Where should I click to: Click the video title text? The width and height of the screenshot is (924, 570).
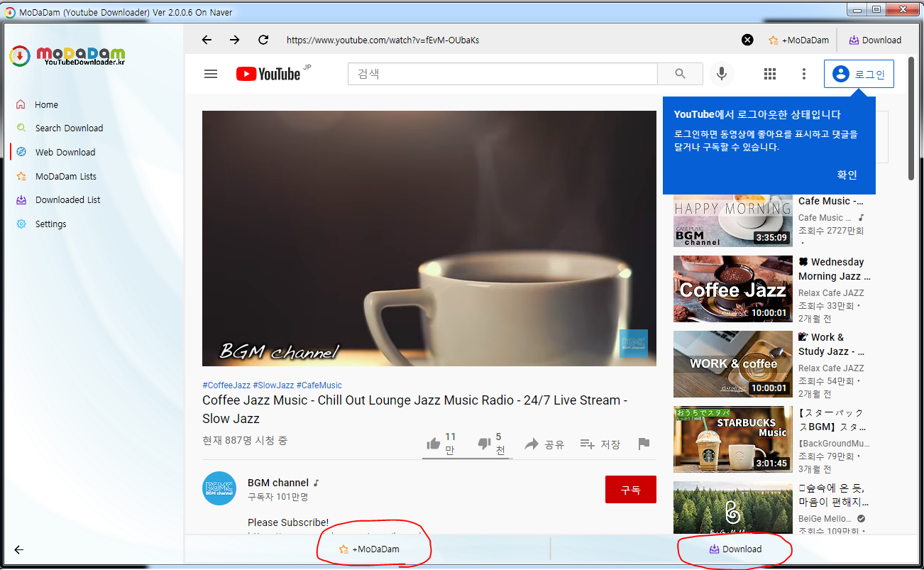point(415,410)
